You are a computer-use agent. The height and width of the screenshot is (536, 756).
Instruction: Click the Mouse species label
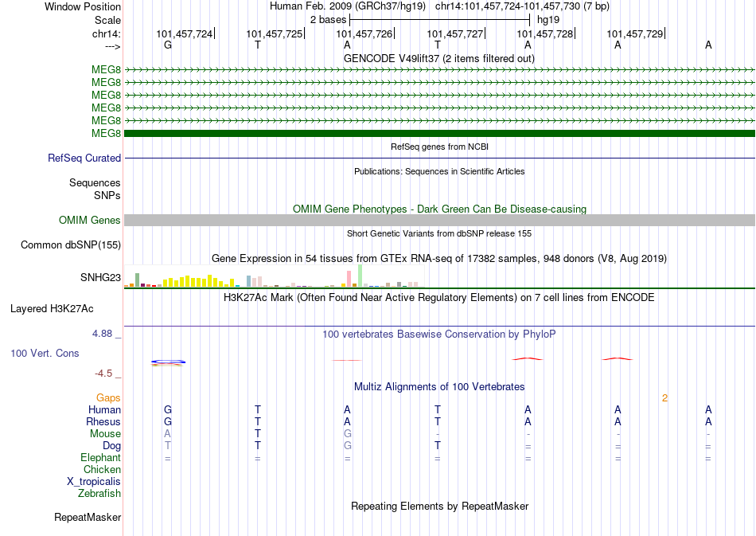tap(105, 434)
